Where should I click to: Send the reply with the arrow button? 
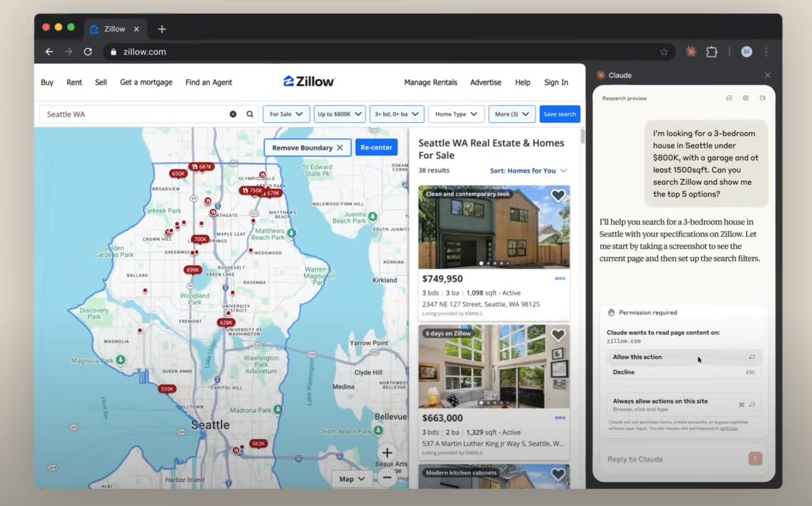click(x=755, y=458)
